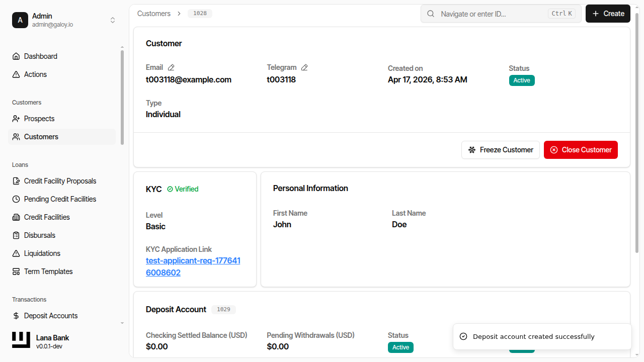This screenshot has width=644, height=362.
Task: Click the edit pencil beside Email
Action: [x=171, y=67]
